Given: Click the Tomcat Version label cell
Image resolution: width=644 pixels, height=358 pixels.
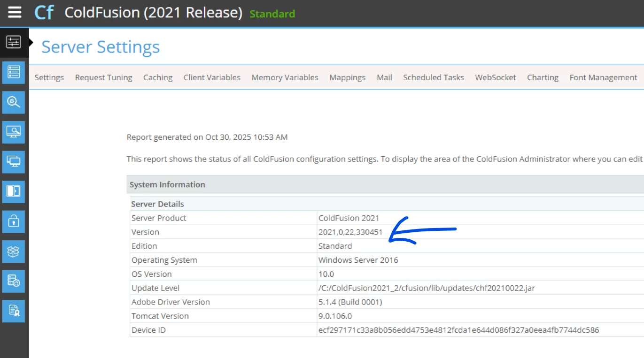Looking at the screenshot, I should coord(224,316).
